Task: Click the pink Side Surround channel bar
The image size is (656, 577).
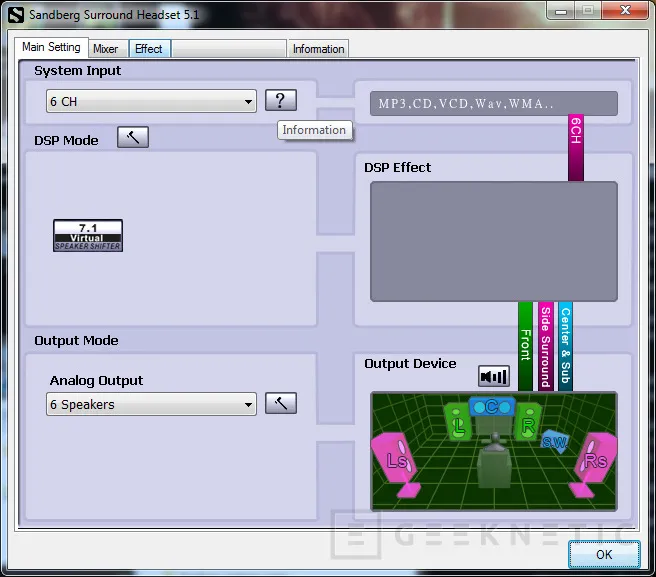Action: click(x=546, y=346)
